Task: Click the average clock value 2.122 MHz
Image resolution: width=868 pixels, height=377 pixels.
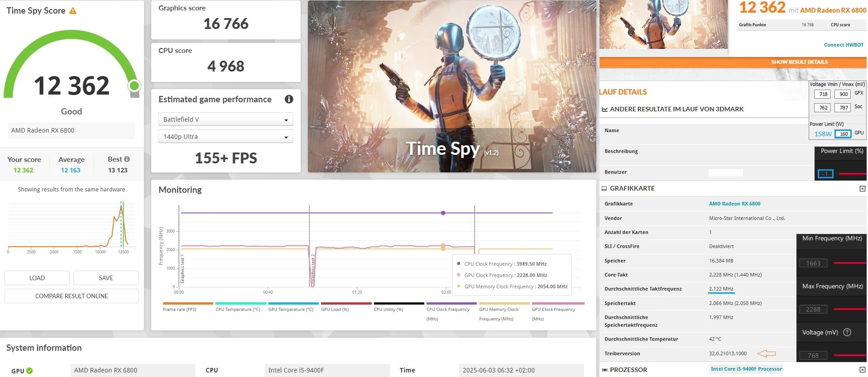Action: (x=721, y=289)
